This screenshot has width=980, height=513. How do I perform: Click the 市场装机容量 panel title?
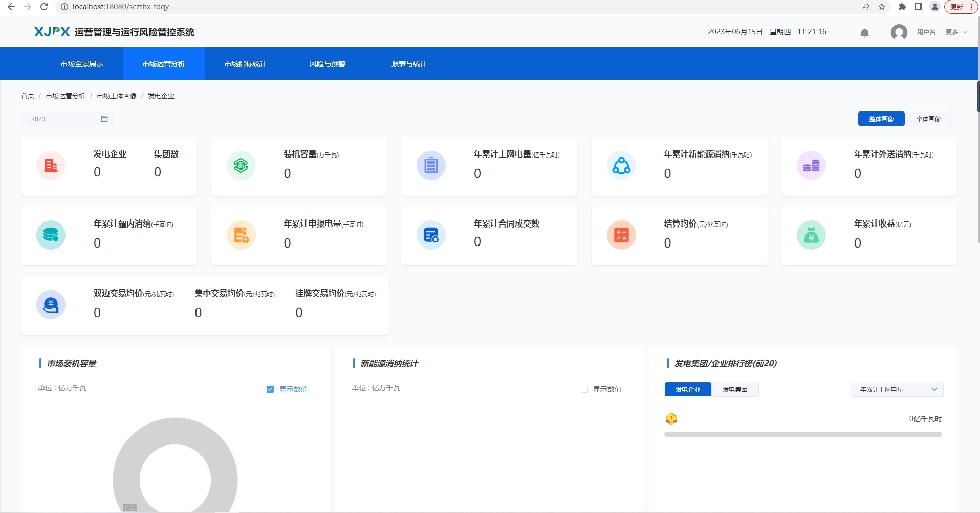[x=72, y=363]
